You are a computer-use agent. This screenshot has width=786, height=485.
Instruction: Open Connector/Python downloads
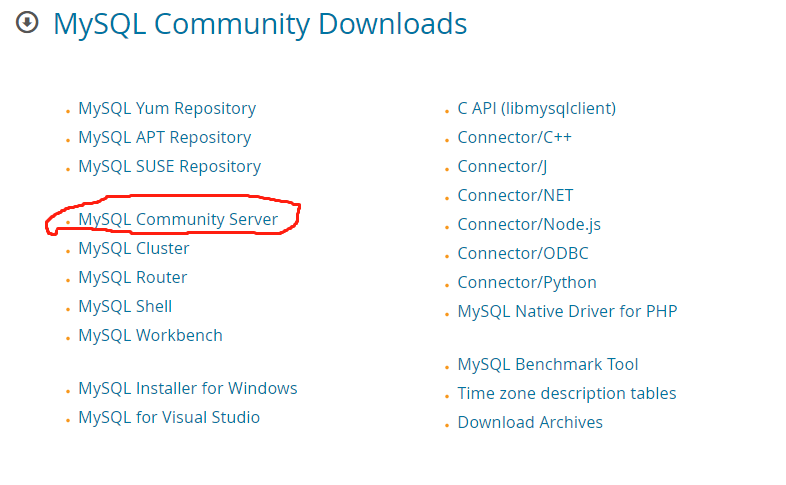click(527, 283)
